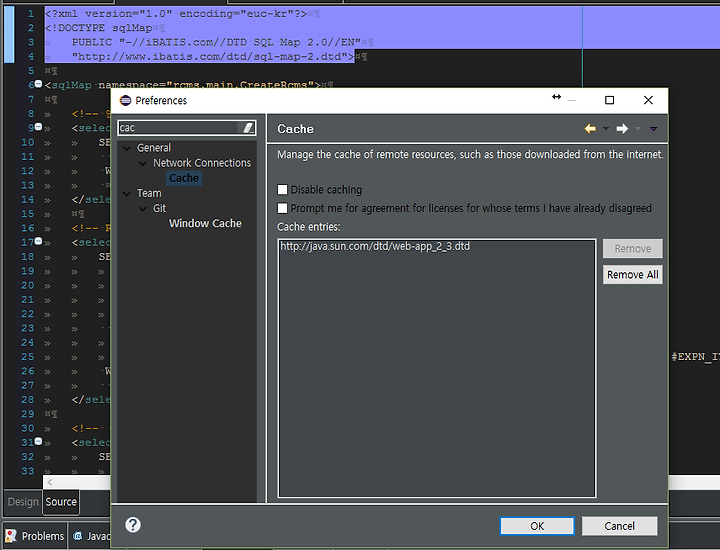
Task: Fold the select element at line 17
Action: coord(39,241)
